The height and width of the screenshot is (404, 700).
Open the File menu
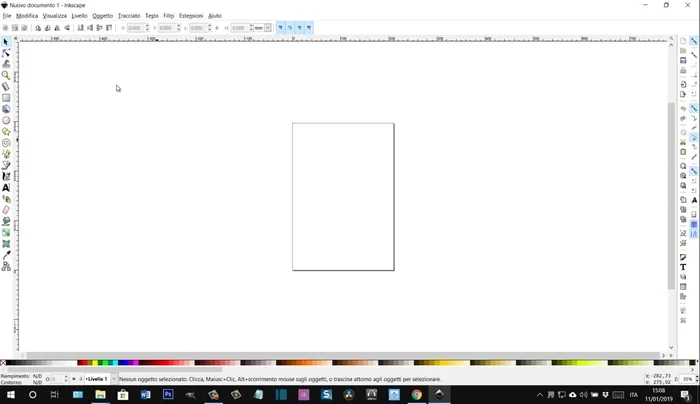pyautogui.click(x=7, y=16)
